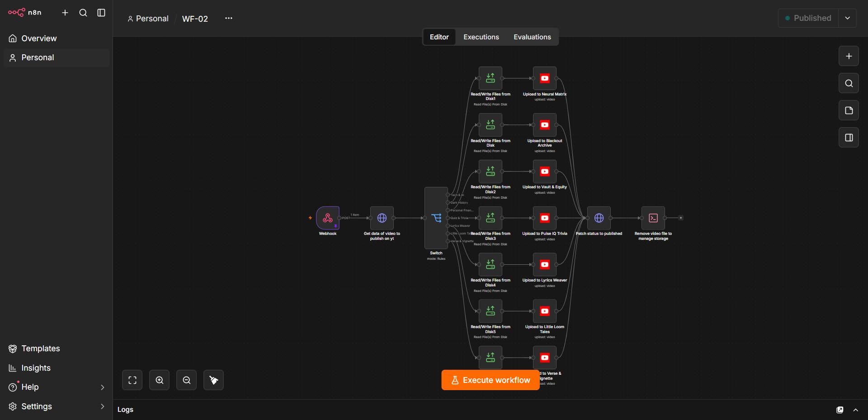Zoom out on the canvas
The image size is (868, 420).
pos(187,380)
